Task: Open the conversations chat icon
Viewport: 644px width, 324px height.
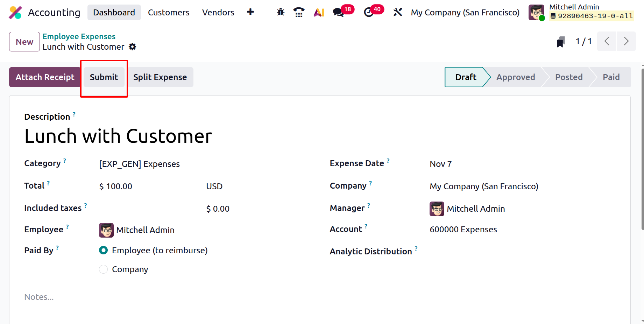Action: coord(338,12)
